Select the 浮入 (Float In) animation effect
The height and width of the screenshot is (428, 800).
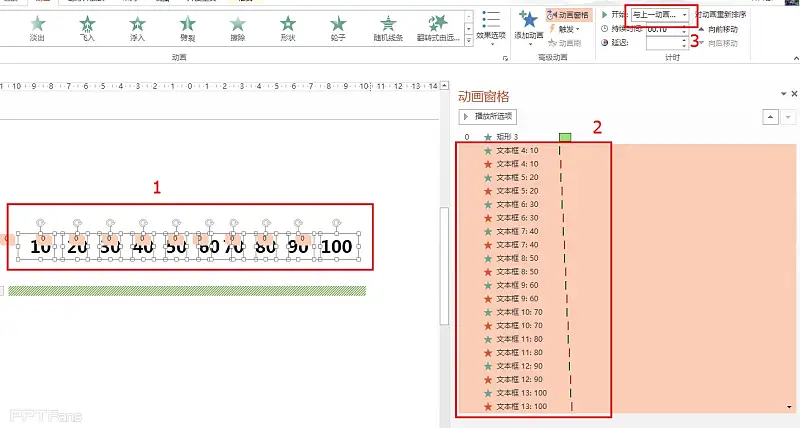coord(137,26)
